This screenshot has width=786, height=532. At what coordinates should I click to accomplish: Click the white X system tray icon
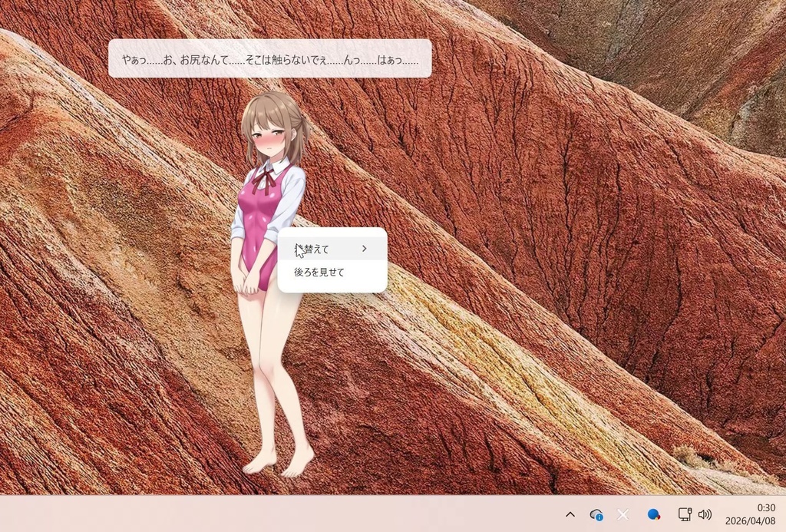(622, 514)
